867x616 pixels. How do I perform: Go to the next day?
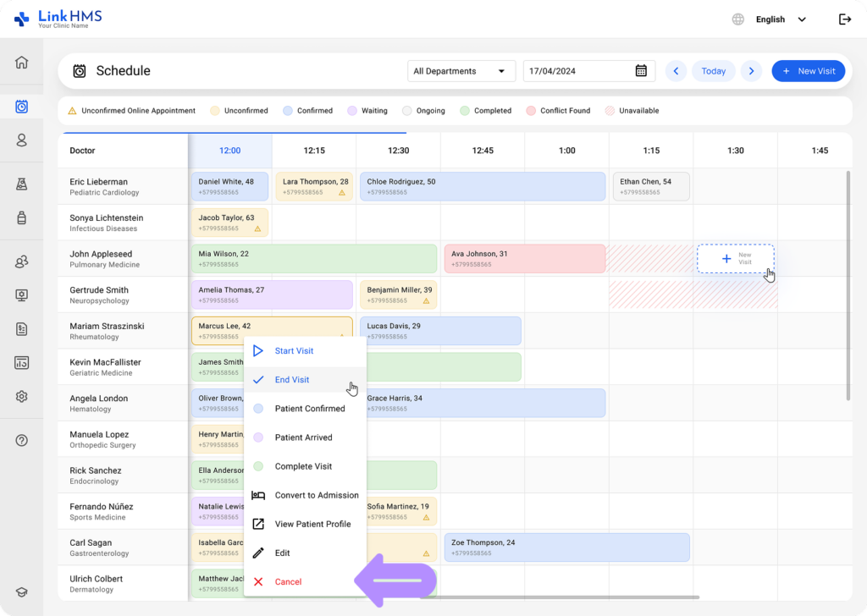point(752,71)
